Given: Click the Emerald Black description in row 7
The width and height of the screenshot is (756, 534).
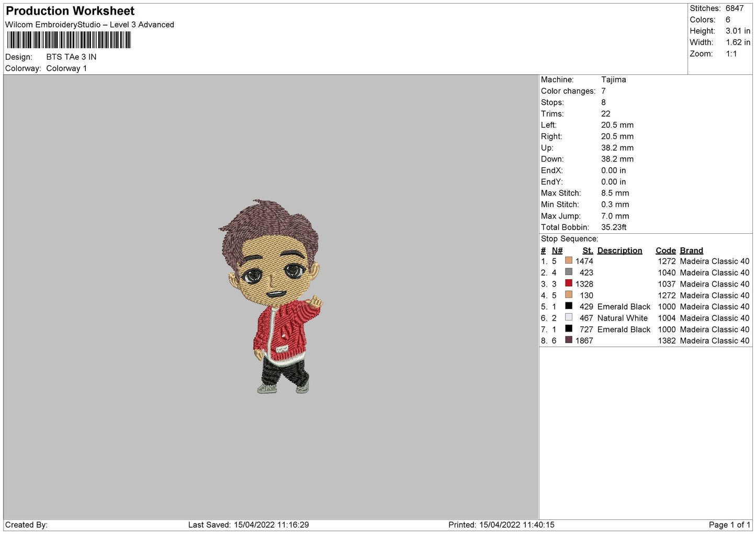Looking at the screenshot, I should point(624,330).
